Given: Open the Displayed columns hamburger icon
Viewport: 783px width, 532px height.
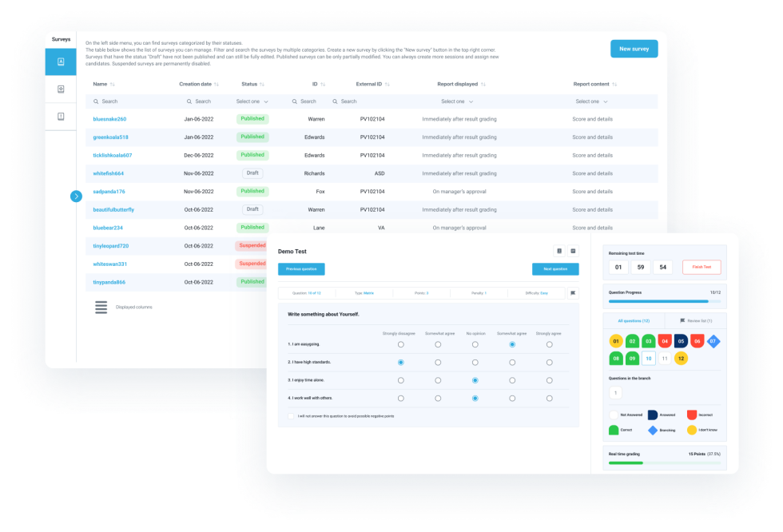Looking at the screenshot, I should point(101,307).
